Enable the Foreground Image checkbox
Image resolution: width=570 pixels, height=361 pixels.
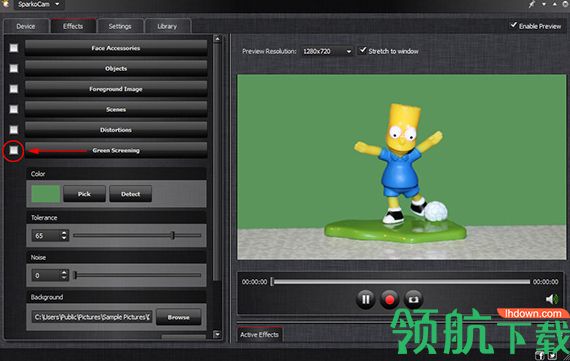point(14,89)
